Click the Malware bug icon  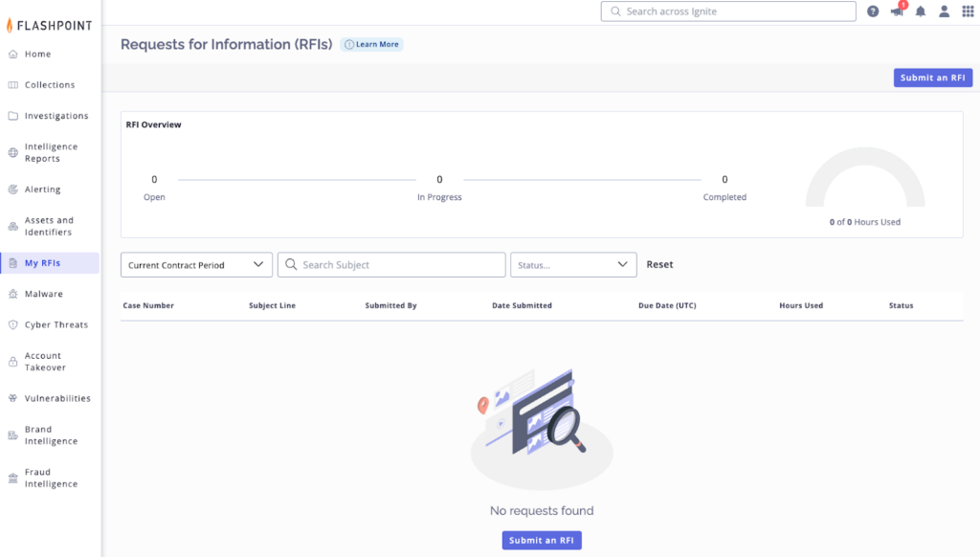13,294
